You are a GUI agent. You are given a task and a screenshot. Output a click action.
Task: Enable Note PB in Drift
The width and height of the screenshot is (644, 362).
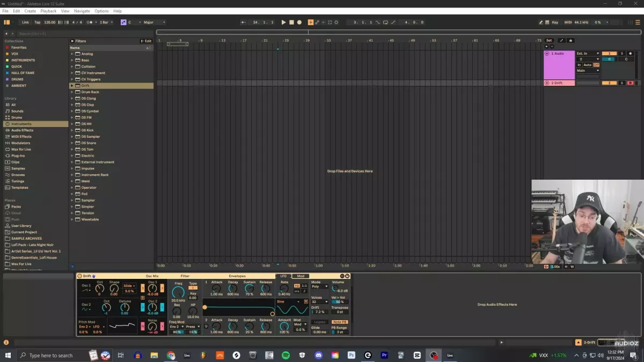339,322
